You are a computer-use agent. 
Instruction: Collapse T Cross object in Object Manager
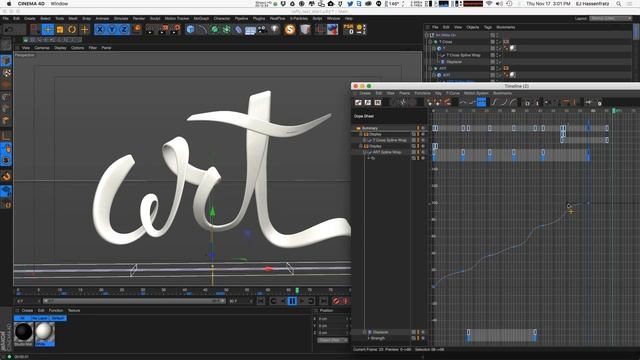click(431, 42)
